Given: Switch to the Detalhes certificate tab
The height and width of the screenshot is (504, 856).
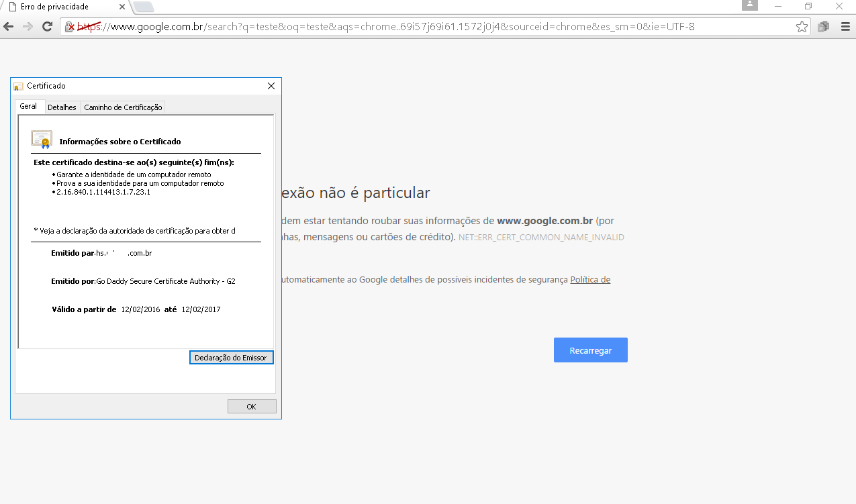Looking at the screenshot, I should [62, 107].
